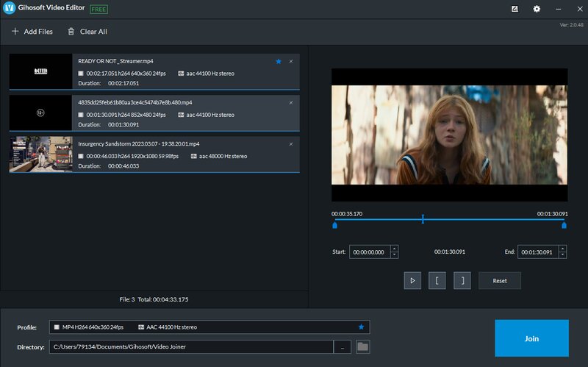The width and height of the screenshot is (588, 367).
Task: Click the Gihosoft logo icon
Action: point(9,8)
